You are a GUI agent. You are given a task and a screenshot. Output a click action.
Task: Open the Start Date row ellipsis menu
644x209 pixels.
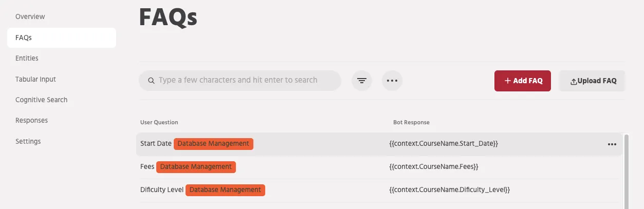[x=612, y=144]
